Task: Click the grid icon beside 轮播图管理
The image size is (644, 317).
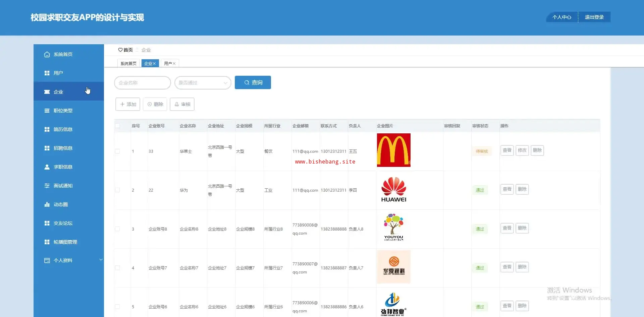Action: (x=47, y=242)
